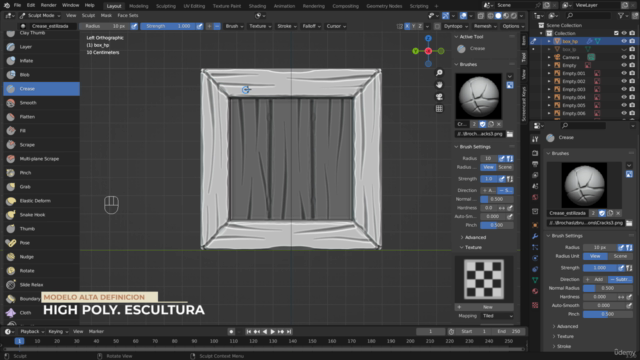Open the Sculpt Mode dropdown
Viewport: 640px width, 360px height.
(x=40, y=16)
